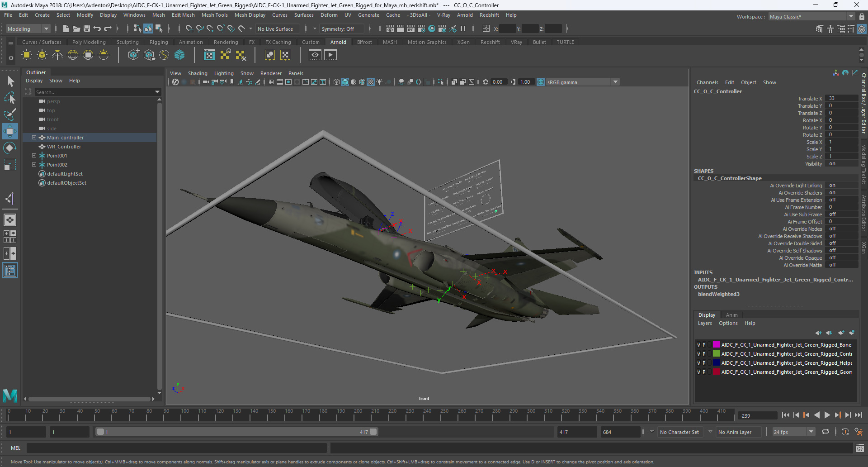Viewport: 868px width, 467px height.
Task: Enable smooth shade all cube icon
Action: (345, 82)
